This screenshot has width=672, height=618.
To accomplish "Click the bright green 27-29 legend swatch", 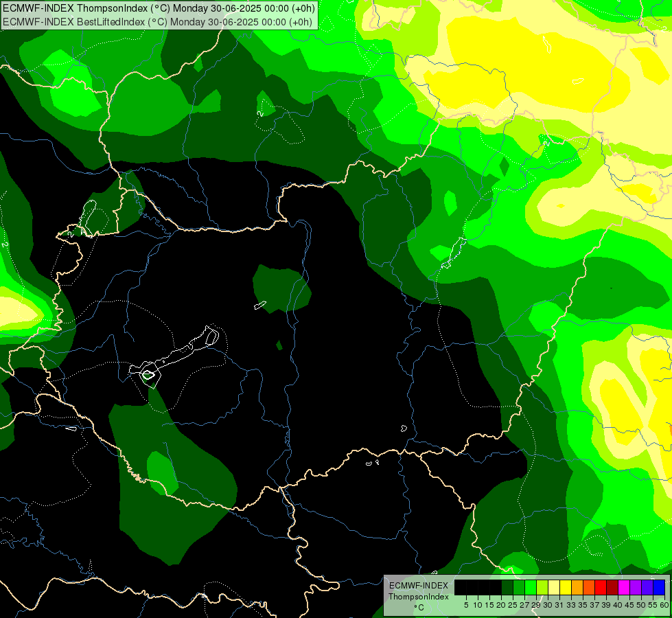I will [x=531, y=587].
